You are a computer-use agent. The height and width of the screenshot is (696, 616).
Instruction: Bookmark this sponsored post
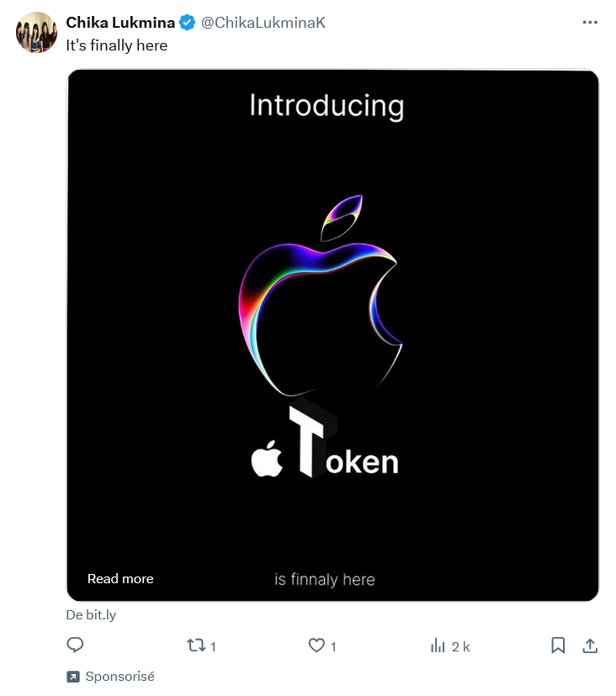558,646
